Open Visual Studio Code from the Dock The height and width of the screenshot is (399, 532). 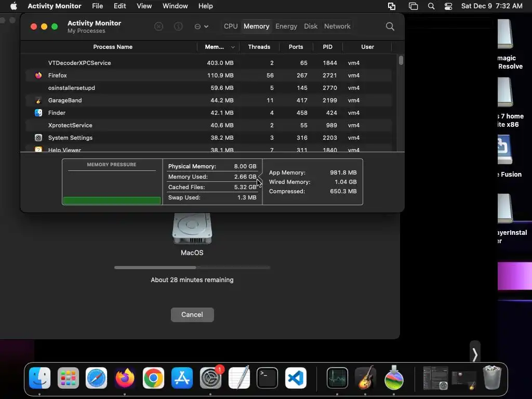pos(296,378)
